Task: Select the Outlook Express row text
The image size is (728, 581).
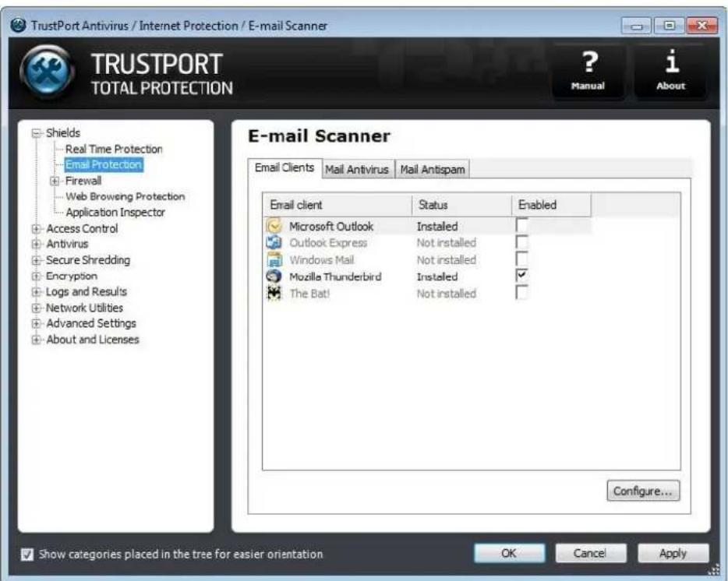Action: (x=328, y=243)
